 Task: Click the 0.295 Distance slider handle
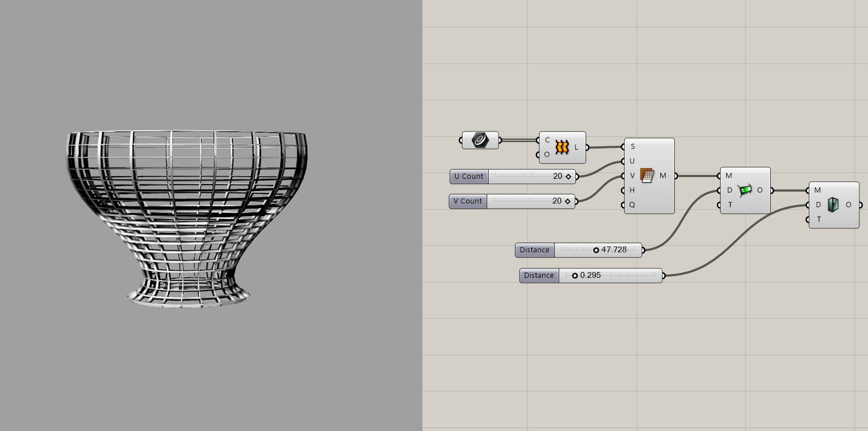click(x=575, y=275)
